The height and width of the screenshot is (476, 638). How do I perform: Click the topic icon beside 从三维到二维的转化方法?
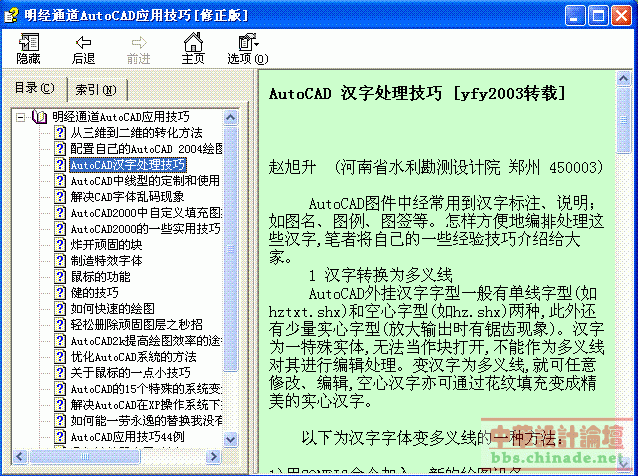point(60,133)
